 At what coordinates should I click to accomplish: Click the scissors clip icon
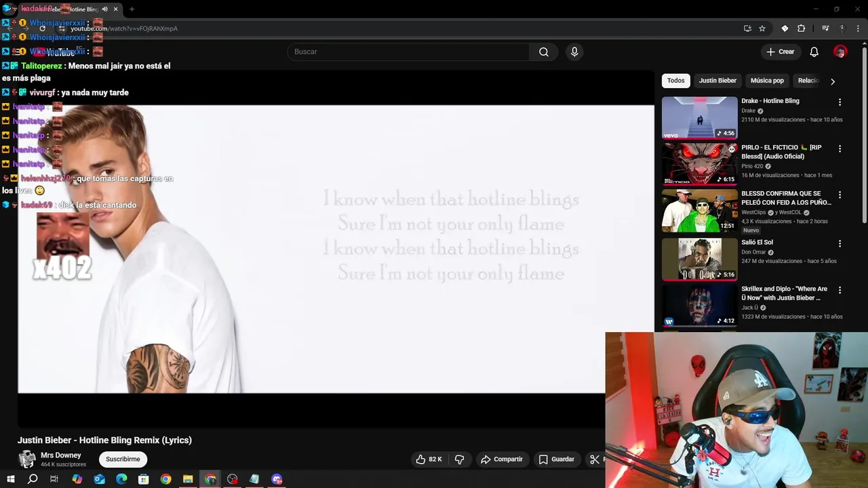point(595,460)
